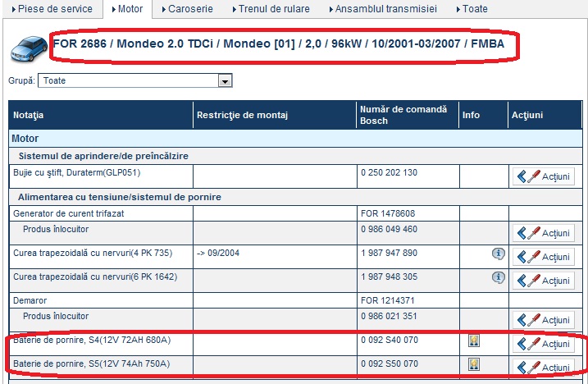Open Acțiuni for part 0 986 021 351

(x=544, y=319)
